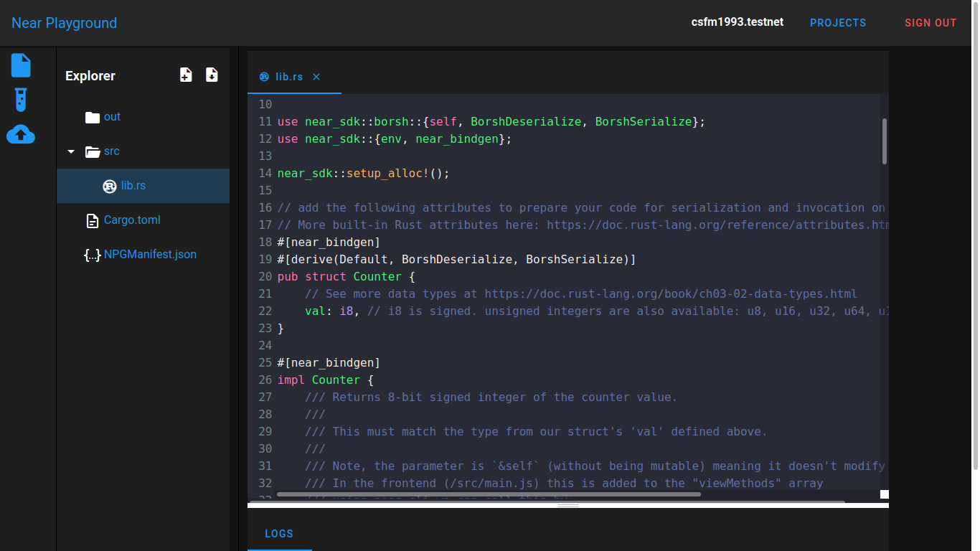Click the ch03-02-data-types.html comment URL
Image resolution: width=980 pixels, height=551 pixels.
pos(671,294)
